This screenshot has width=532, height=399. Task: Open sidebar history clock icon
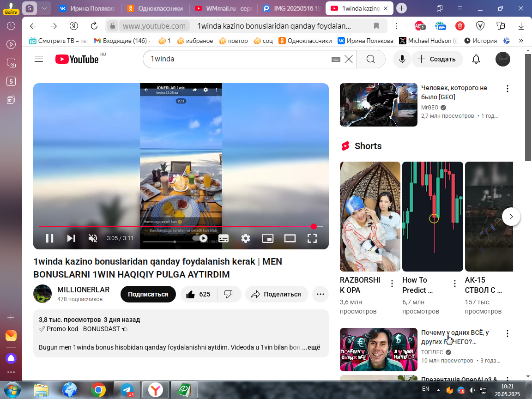11,26
